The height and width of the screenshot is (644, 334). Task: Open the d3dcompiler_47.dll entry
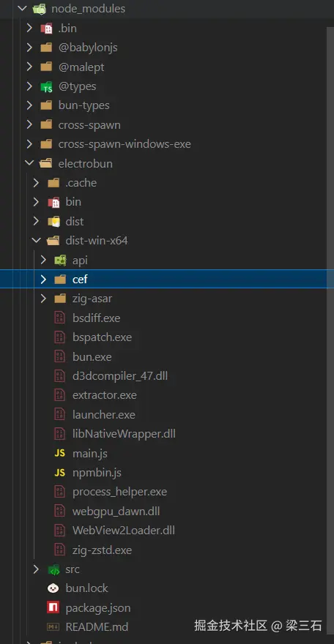120,376
